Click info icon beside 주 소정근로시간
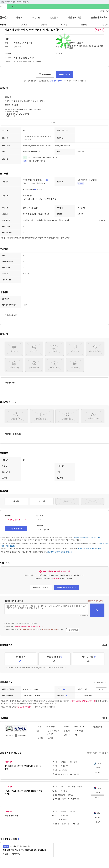 pos(35,189)
